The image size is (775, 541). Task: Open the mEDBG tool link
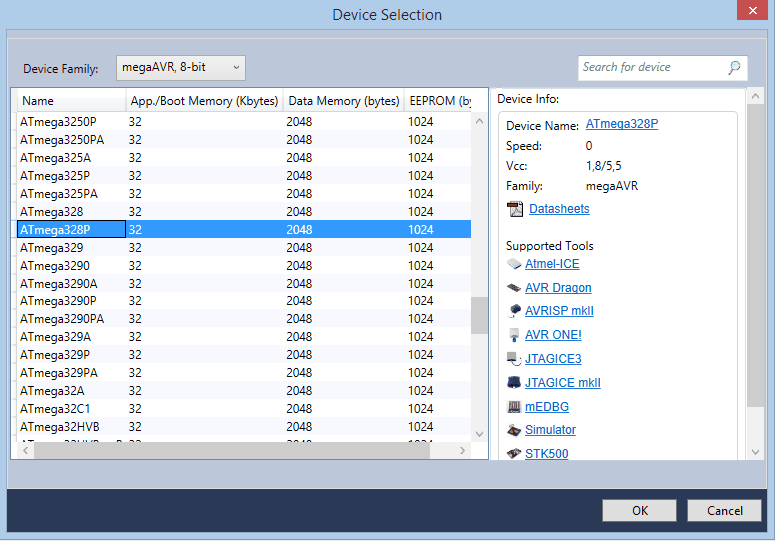[548, 407]
